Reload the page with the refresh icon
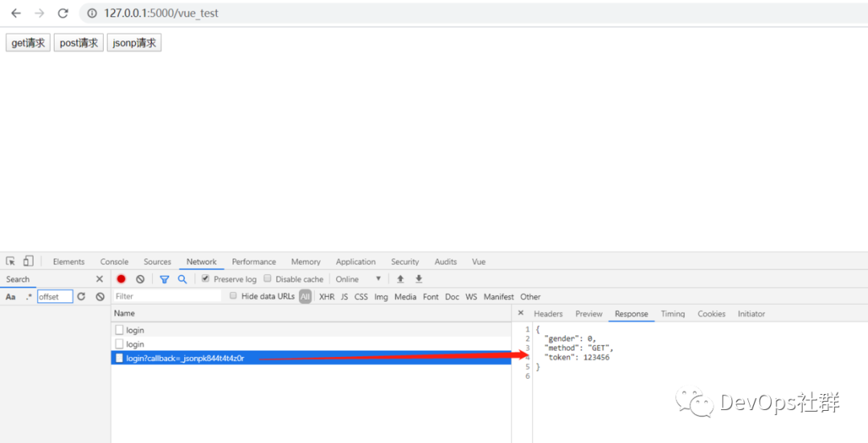This screenshot has height=443, width=868. (x=63, y=13)
